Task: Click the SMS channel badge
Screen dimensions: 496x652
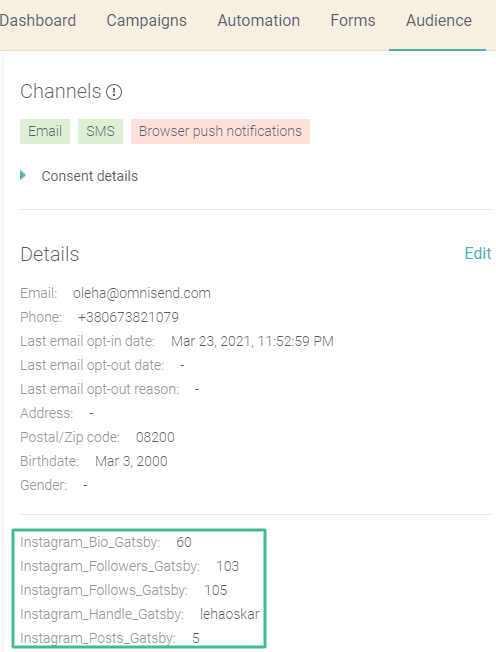Action: pos(100,131)
